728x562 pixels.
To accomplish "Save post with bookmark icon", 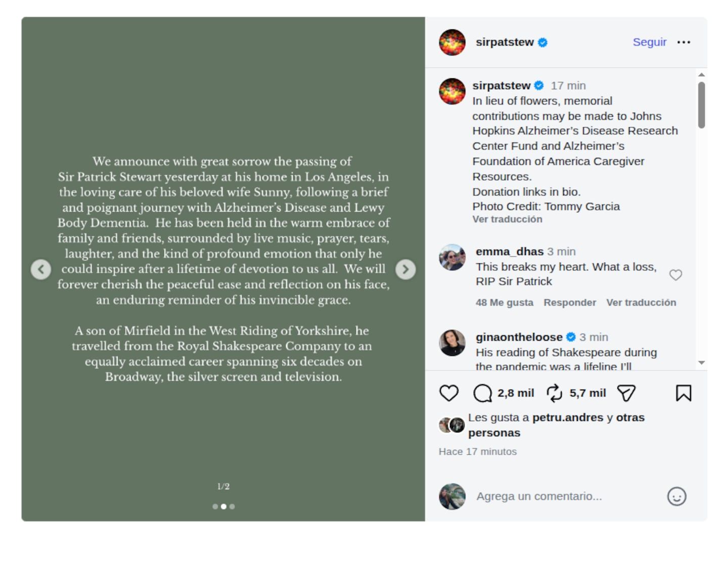I will click(684, 393).
